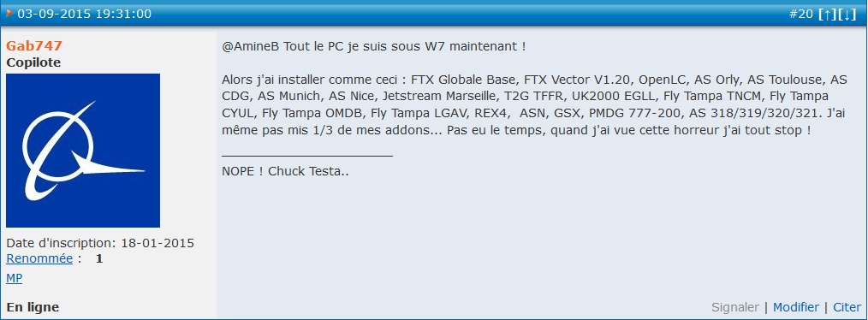Click the Date d'inscription line
This screenshot has height=320, width=868.
point(100,243)
